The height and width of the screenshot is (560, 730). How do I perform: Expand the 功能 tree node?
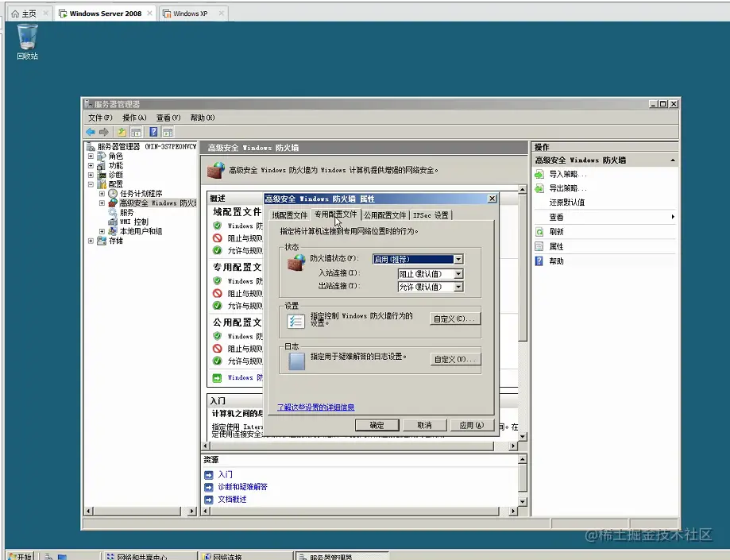[x=91, y=165]
